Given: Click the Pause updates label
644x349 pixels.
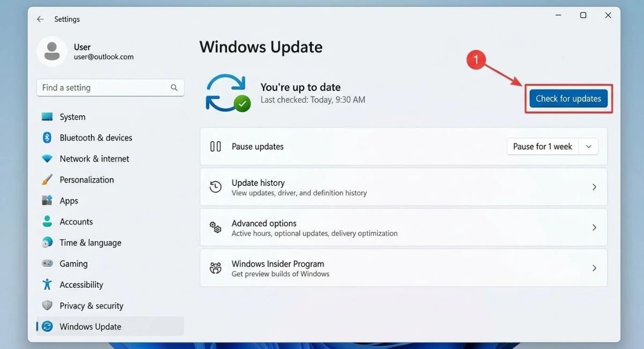Looking at the screenshot, I should (x=258, y=147).
